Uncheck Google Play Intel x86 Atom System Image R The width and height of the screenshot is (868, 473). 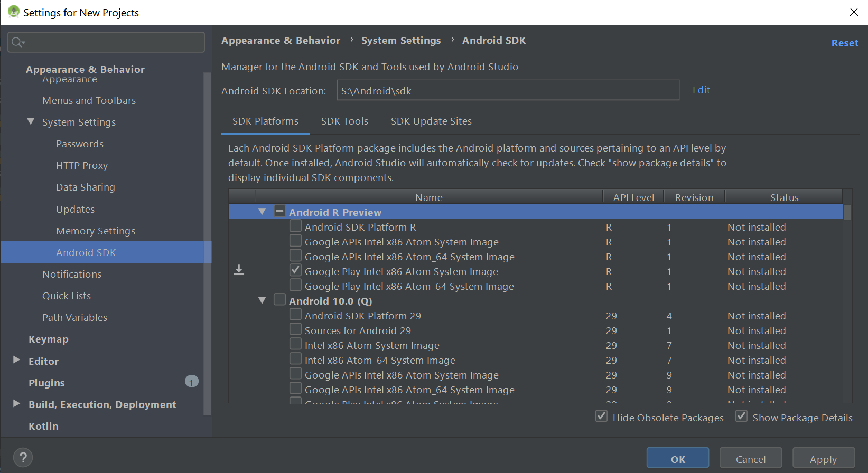[295, 270]
